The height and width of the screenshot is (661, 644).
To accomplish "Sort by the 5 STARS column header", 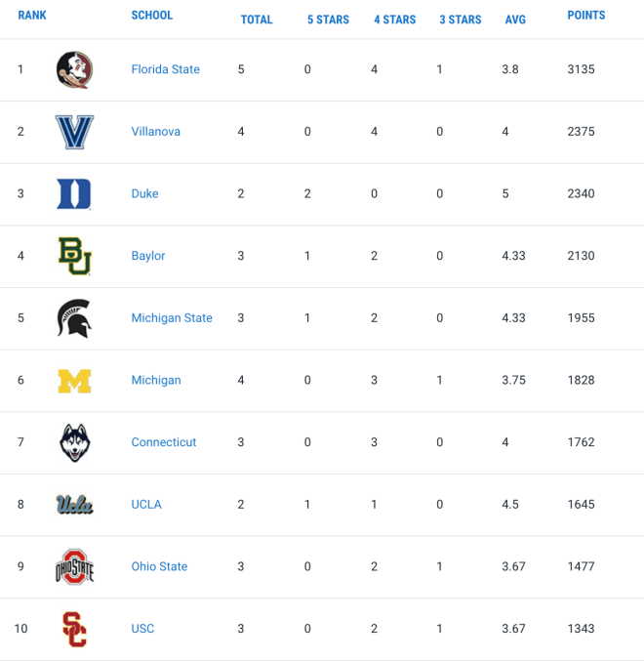I will (328, 20).
